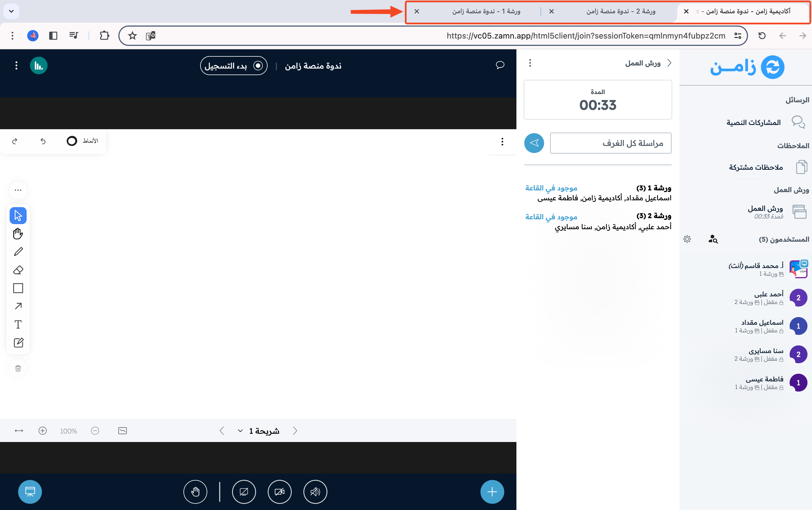Select the arrow line tool

click(x=18, y=306)
